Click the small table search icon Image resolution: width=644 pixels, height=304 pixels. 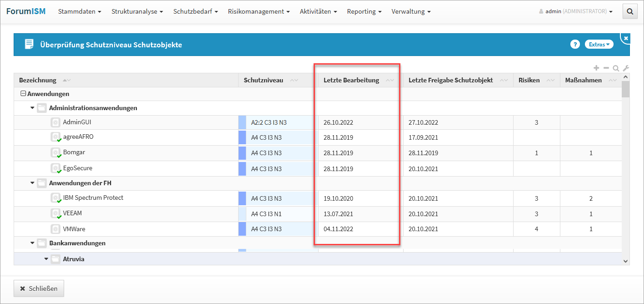[x=616, y=68]
